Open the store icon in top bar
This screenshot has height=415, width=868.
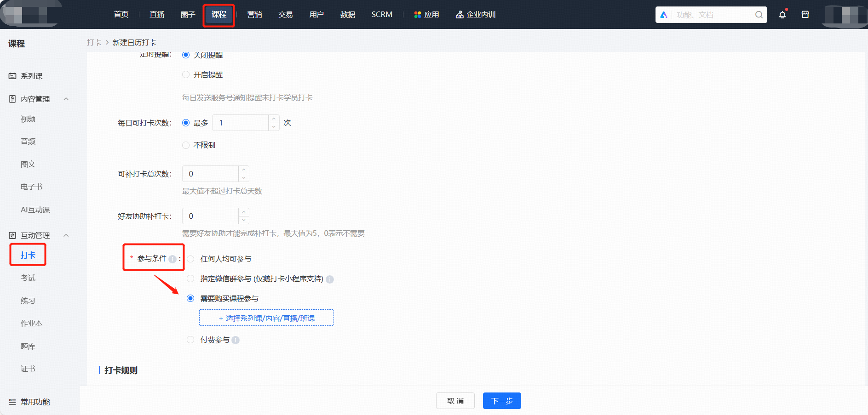coord(805,15)
